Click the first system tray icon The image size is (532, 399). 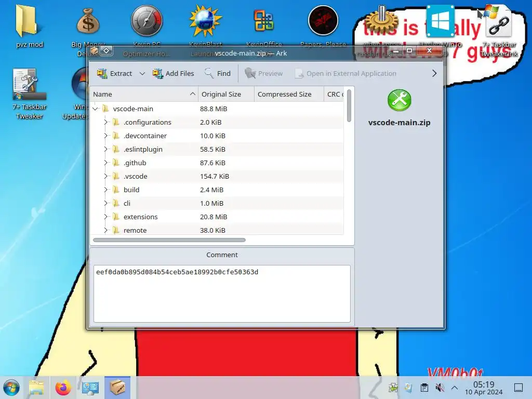pos(393,388)
